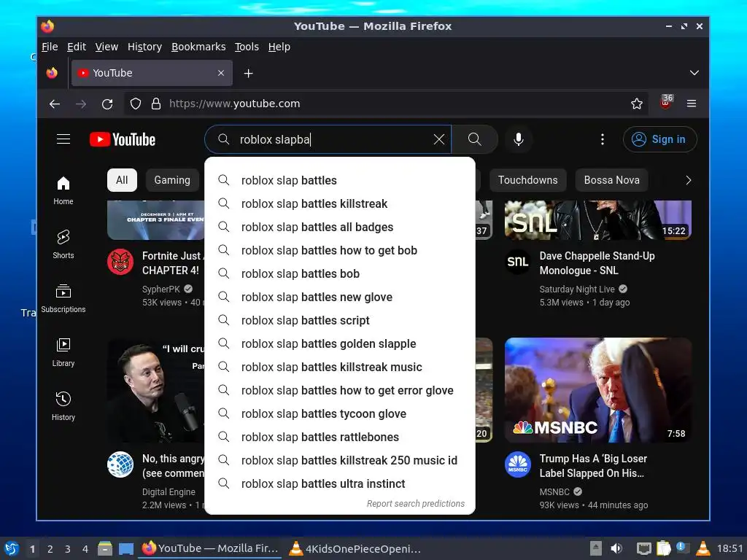
Task: Go to Home in sidebar
Action: click(63, 190)
